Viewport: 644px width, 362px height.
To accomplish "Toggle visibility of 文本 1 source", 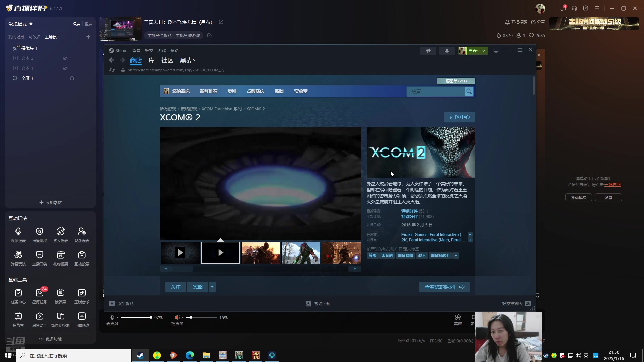I will tap(65, 68).
